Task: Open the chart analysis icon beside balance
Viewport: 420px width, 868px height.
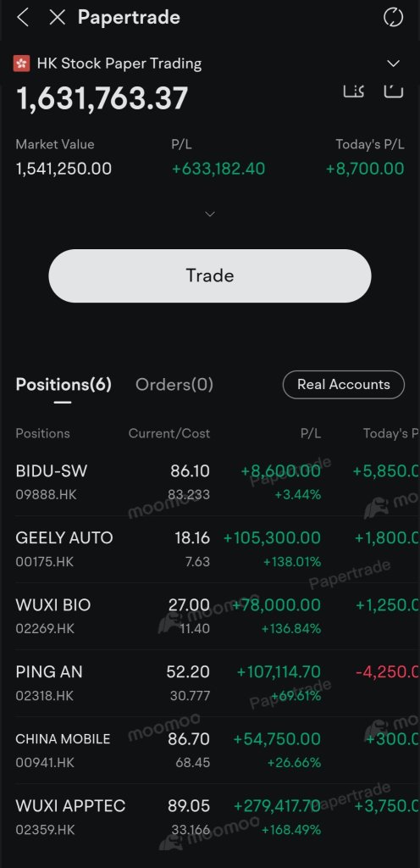Action: [353, 91]
